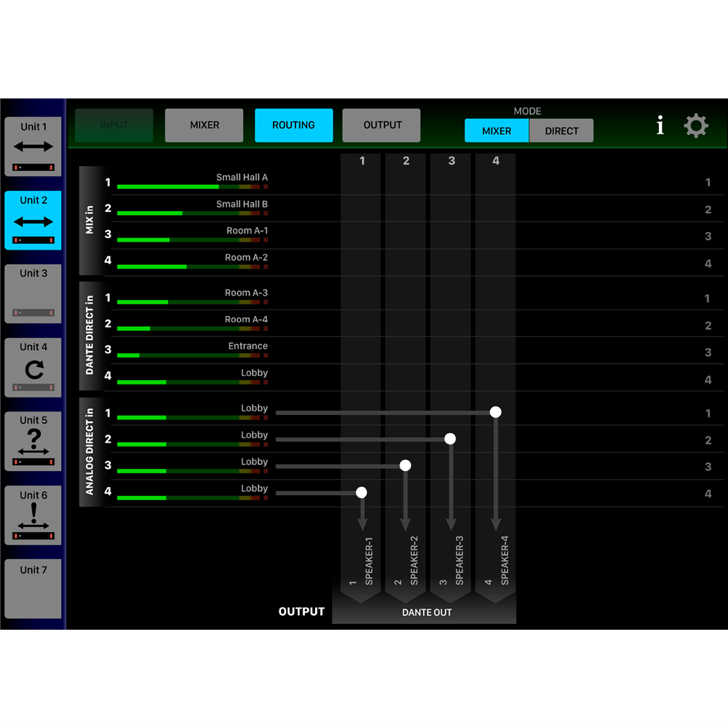
Task: Toggle routing node for Analog Direct 1 to Speaker-4
Action: [496, 412]
